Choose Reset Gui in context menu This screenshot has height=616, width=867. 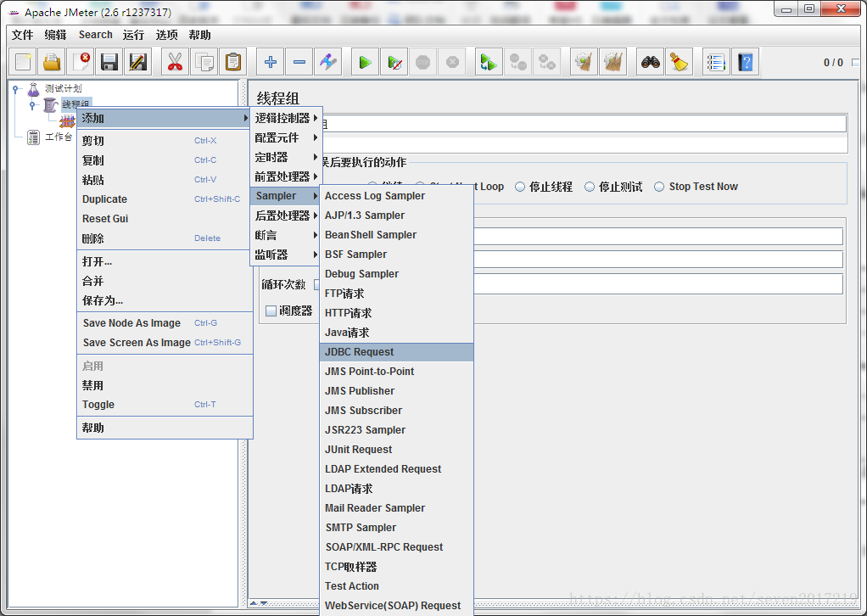[165, 219]
